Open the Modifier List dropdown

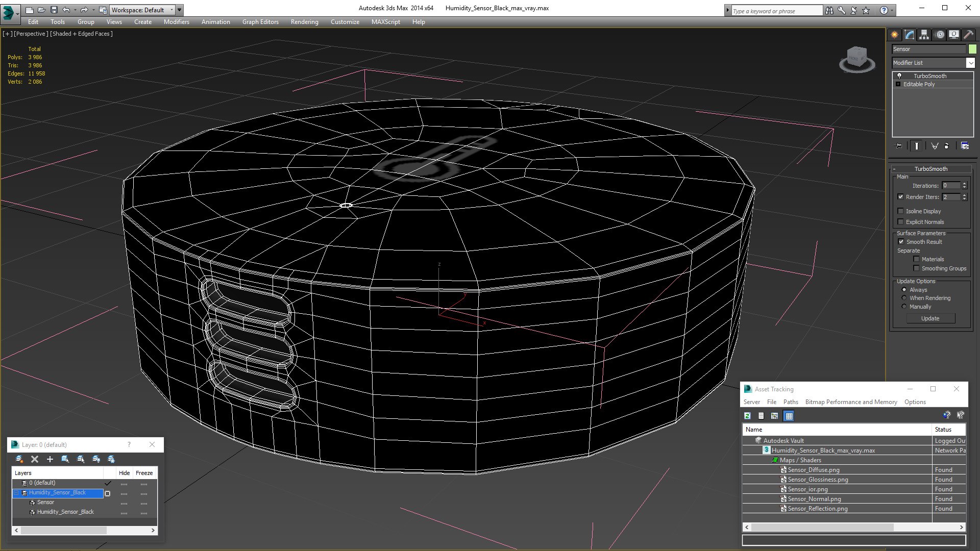970,63
